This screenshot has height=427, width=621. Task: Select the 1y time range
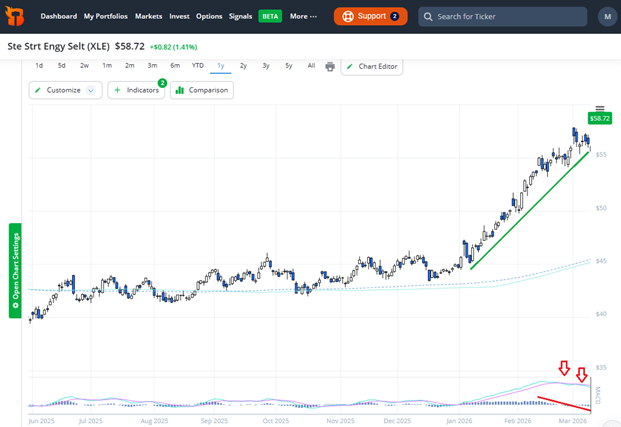click(221, 66)
